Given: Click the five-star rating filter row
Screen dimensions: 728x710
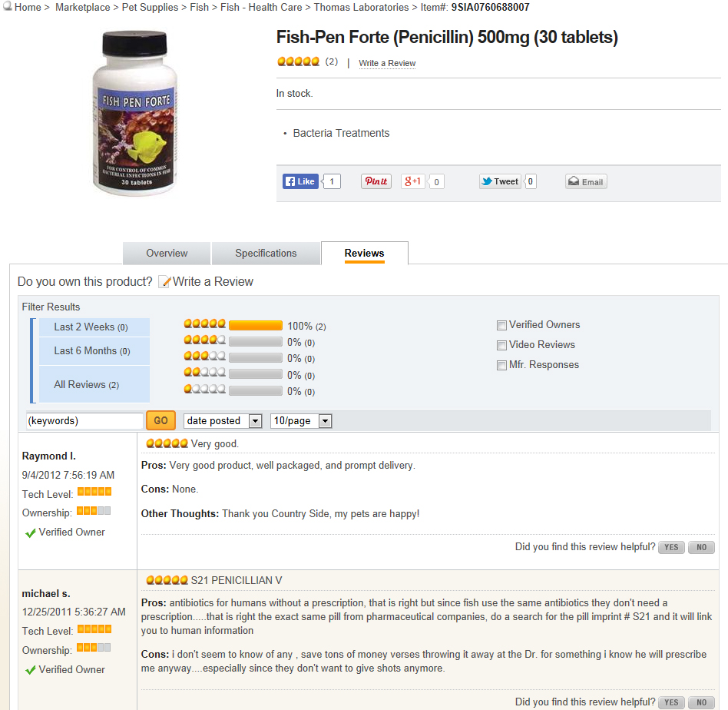Looking at the screenshot, I should 255,326.
